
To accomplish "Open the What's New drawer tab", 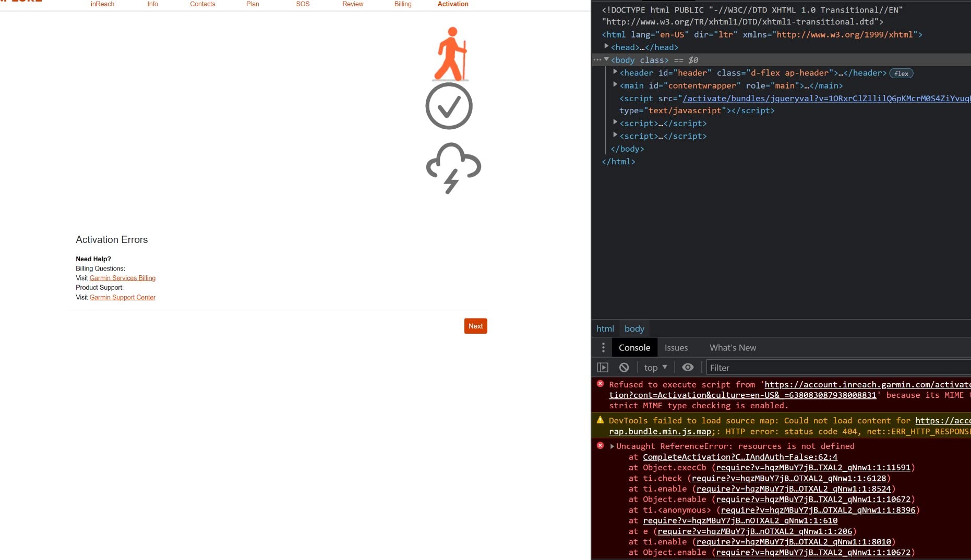I will tap(733, 348).
